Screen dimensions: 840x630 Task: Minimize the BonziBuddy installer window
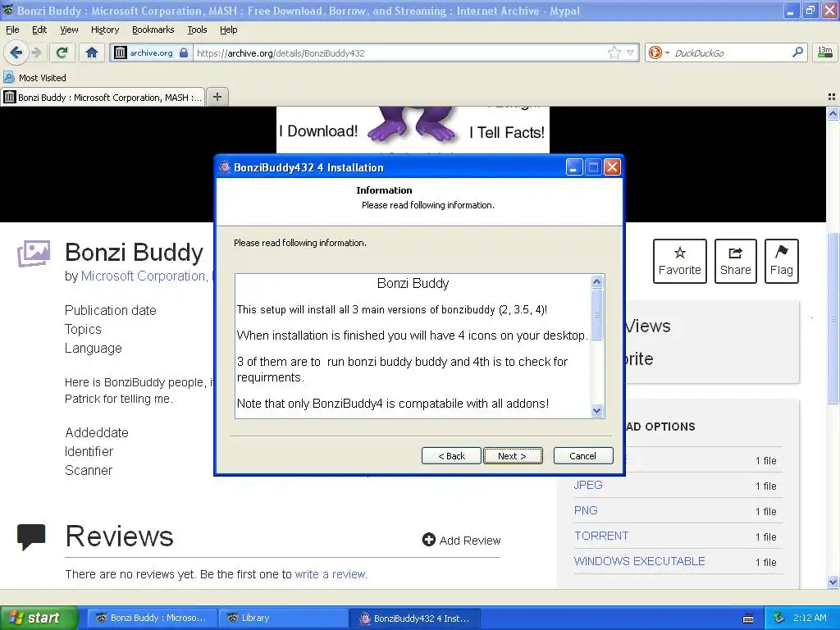tap(573, 167)
